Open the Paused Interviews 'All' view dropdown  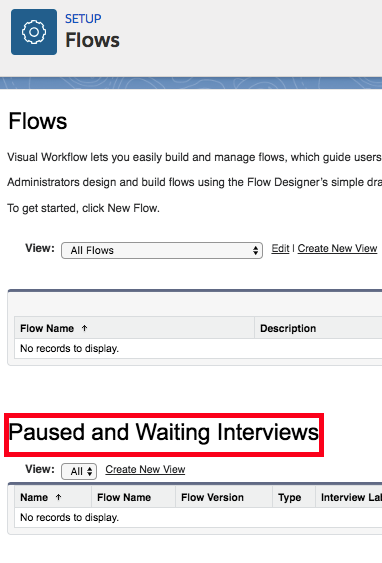point(79,471)
